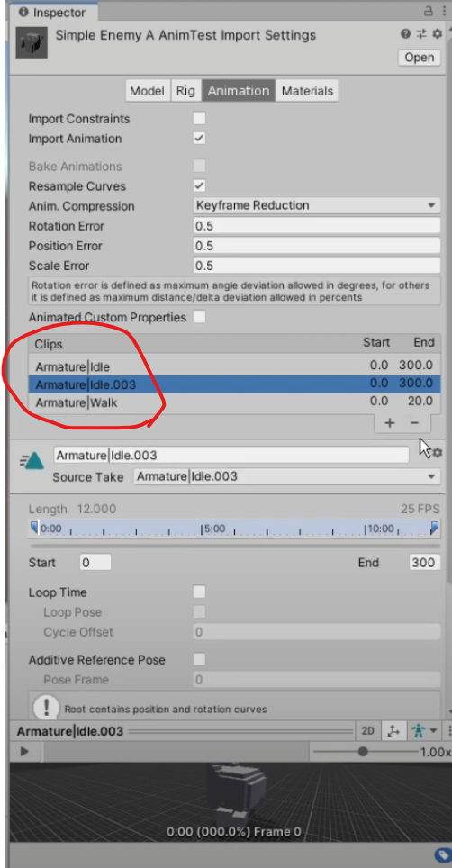Uncheck the Import Animation checkbox
The width and height of the screenshot is (452, 868).
[x=199, y=139]
